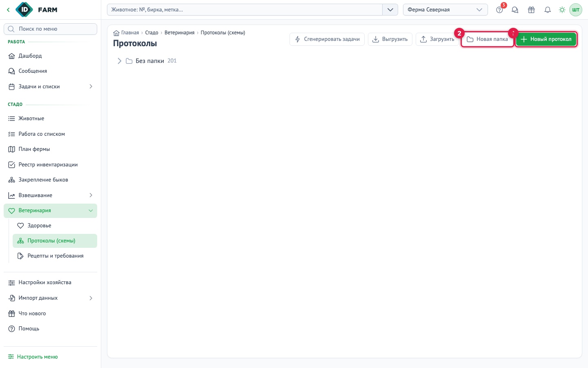The width and height of the screenshot is (588, 368).
Task: Click the home icon in breadcrumbs
Action: point(116,33)
